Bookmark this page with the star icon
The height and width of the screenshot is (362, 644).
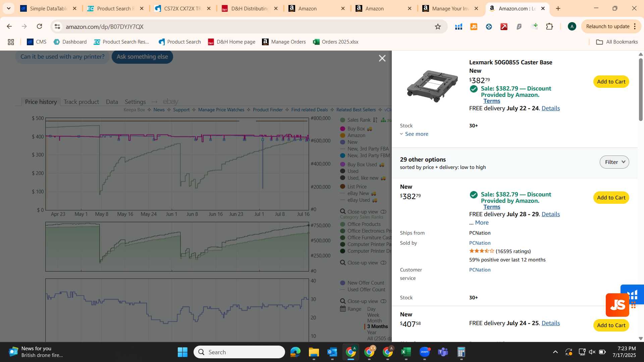[438, 26]
